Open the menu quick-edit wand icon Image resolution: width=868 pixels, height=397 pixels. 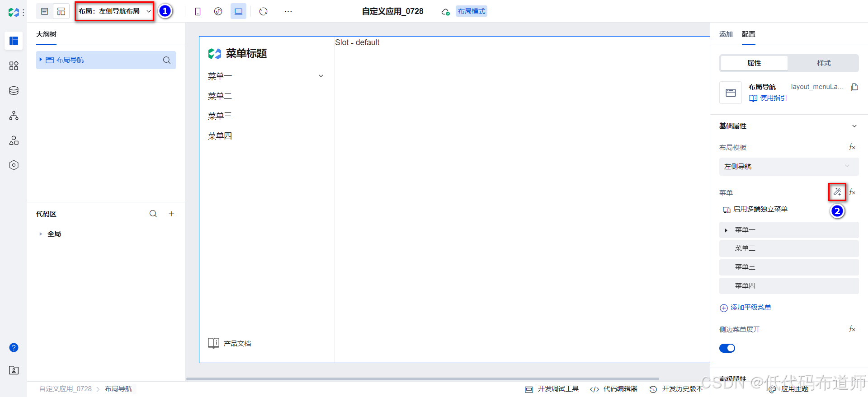(x=837, y=192)
